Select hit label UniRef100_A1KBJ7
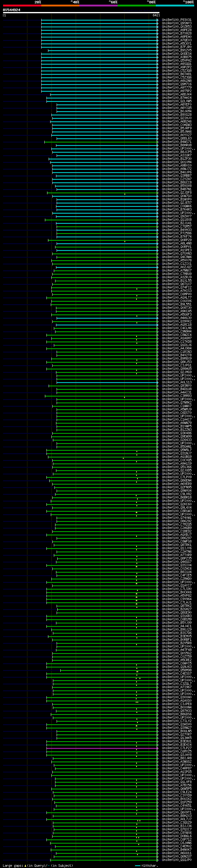This screenshot has height=868, width=197. click(x=176, y=535)
